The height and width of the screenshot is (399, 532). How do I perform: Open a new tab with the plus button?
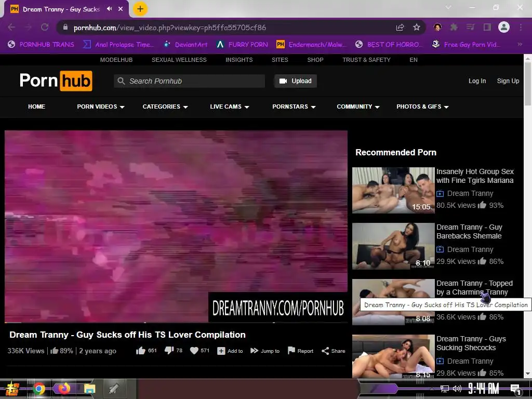point(140,9)
